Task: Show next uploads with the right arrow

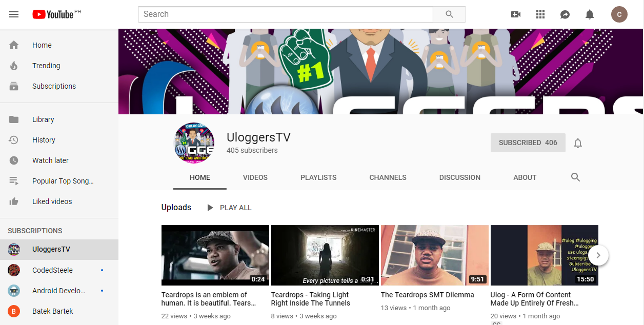Action: [598, 255]
